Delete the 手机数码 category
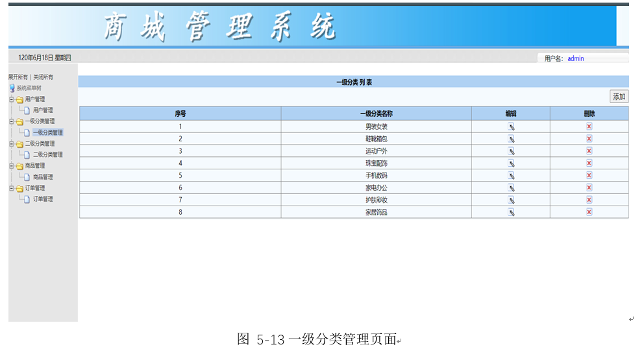This screenshot has height=360, width=644. 589,175
